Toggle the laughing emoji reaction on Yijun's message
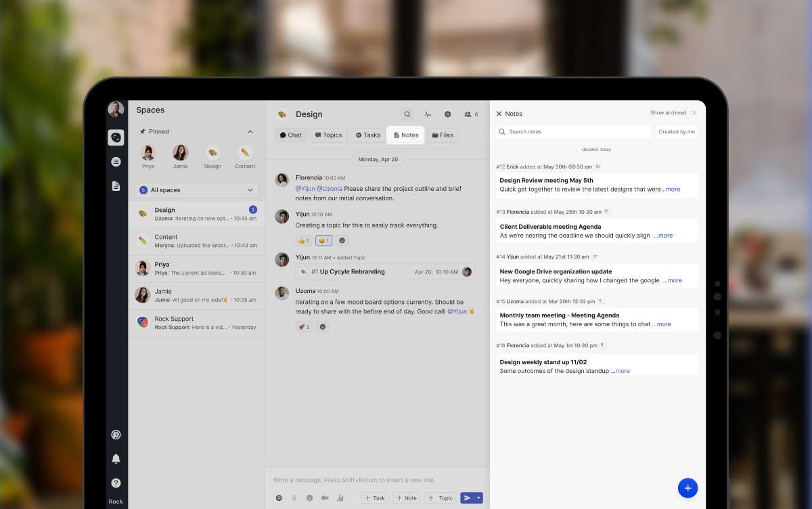 (323, 240)
